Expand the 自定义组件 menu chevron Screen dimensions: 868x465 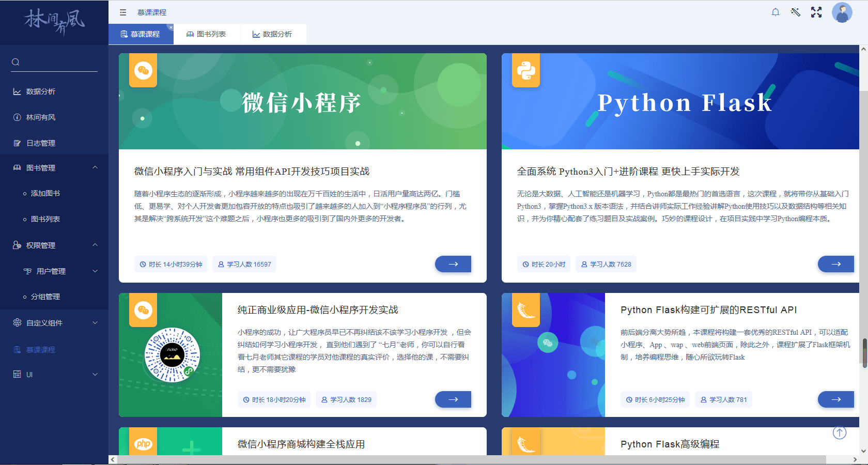pyautogui.click(x=95, y=322)
